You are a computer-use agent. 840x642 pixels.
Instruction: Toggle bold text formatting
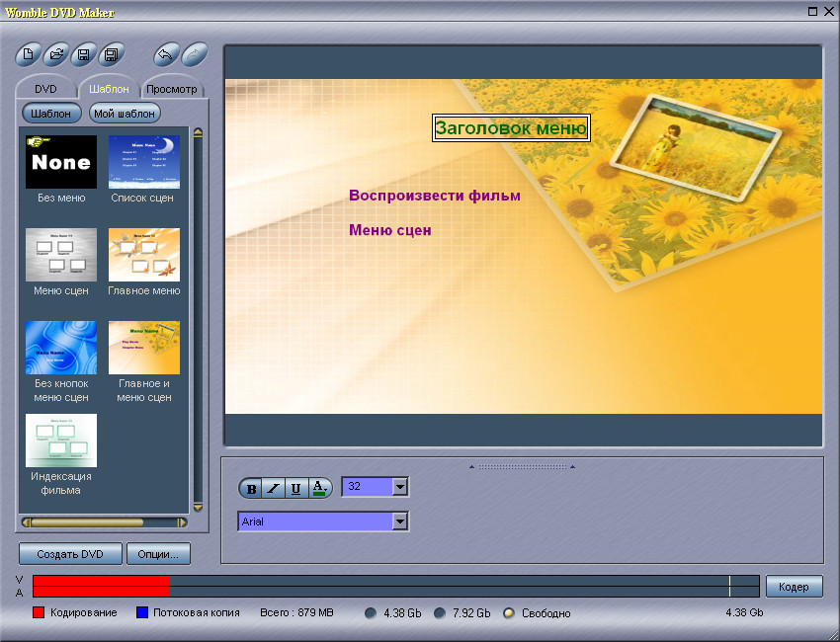coord(251,488)
